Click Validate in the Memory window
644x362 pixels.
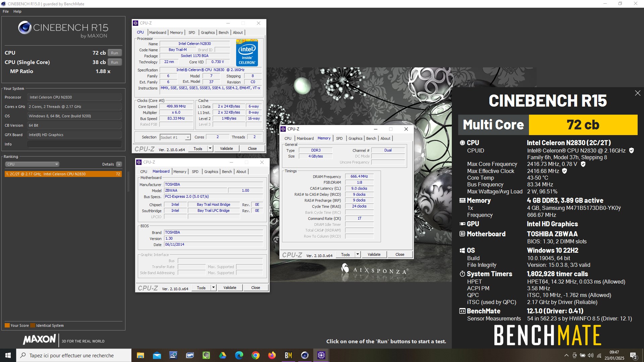(x=374, y=254)
